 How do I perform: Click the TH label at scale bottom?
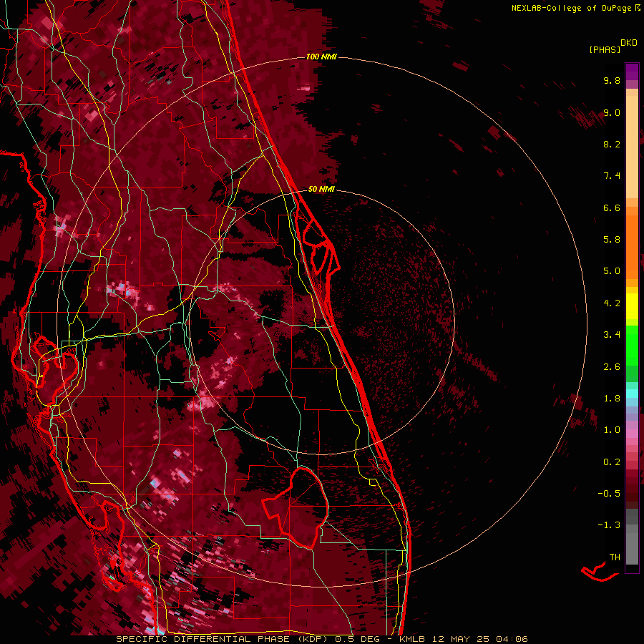point(615,557)
